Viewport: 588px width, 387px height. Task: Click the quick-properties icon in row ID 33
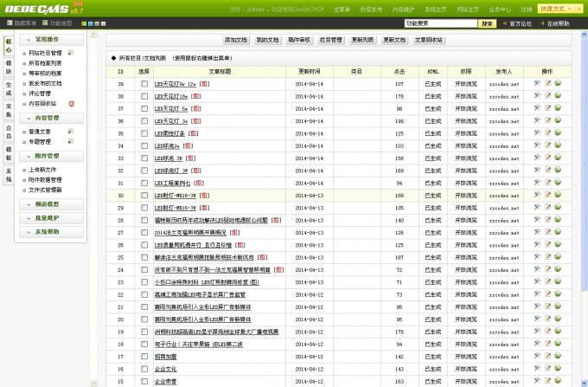click(x=537, y=158)
